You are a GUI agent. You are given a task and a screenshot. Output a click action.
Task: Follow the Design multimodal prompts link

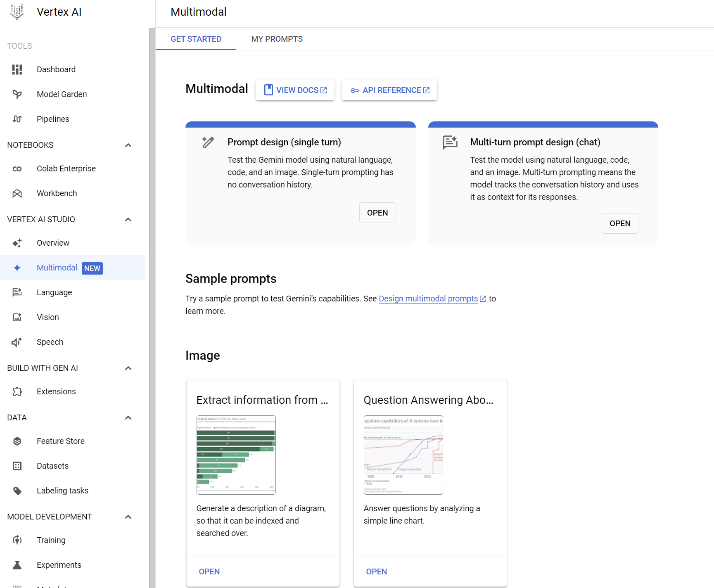coord(428,299)
